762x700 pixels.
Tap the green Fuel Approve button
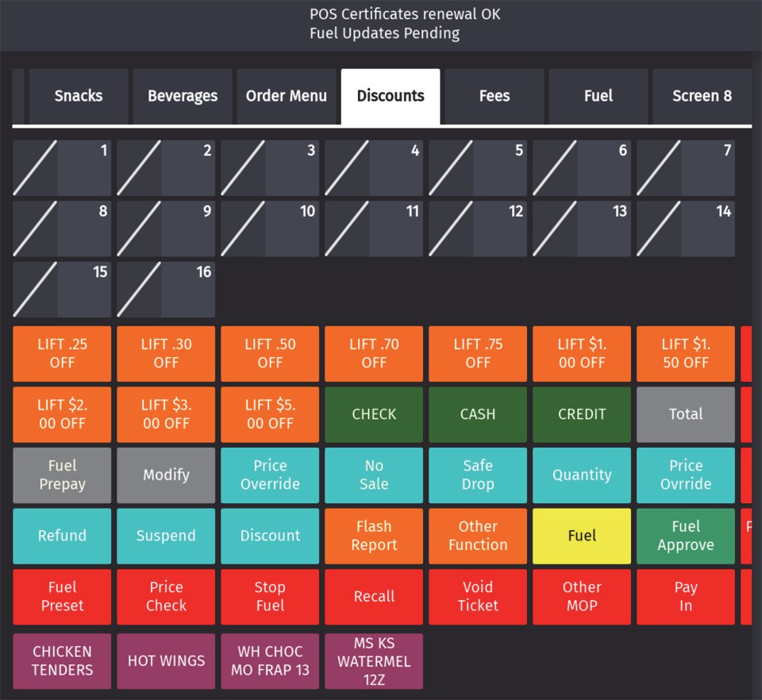pos(686,536)
